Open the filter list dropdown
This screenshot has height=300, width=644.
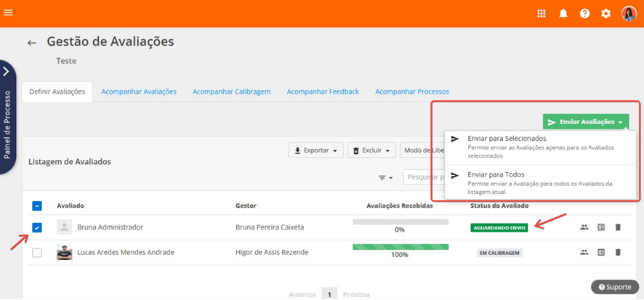385,177
